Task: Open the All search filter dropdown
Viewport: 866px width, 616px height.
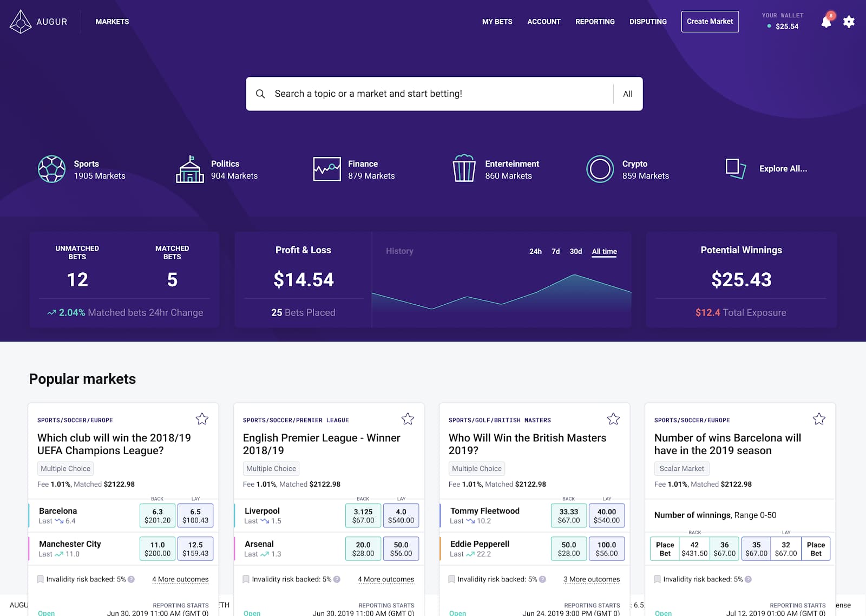Action: click(628, 94)
